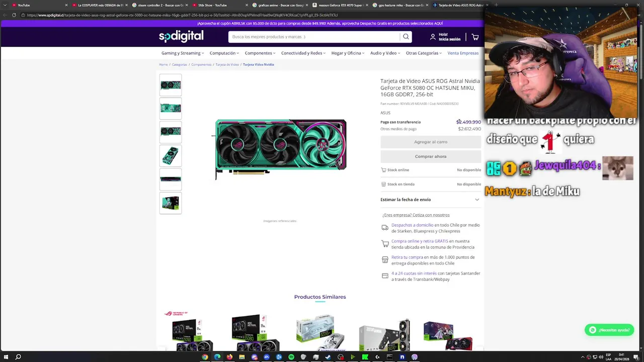The image size is (644, 362).
Task: Open the terminal icon in the taskbar
Action: [x=389, y=357]
